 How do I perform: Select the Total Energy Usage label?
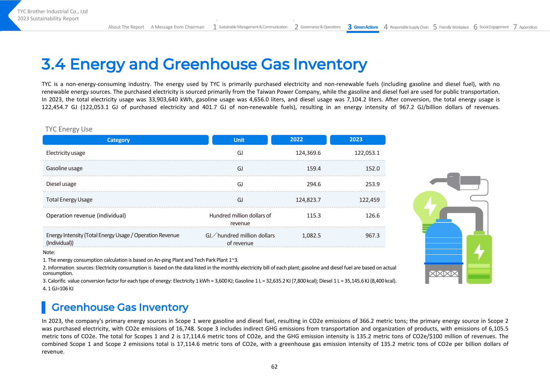(69, 200)
